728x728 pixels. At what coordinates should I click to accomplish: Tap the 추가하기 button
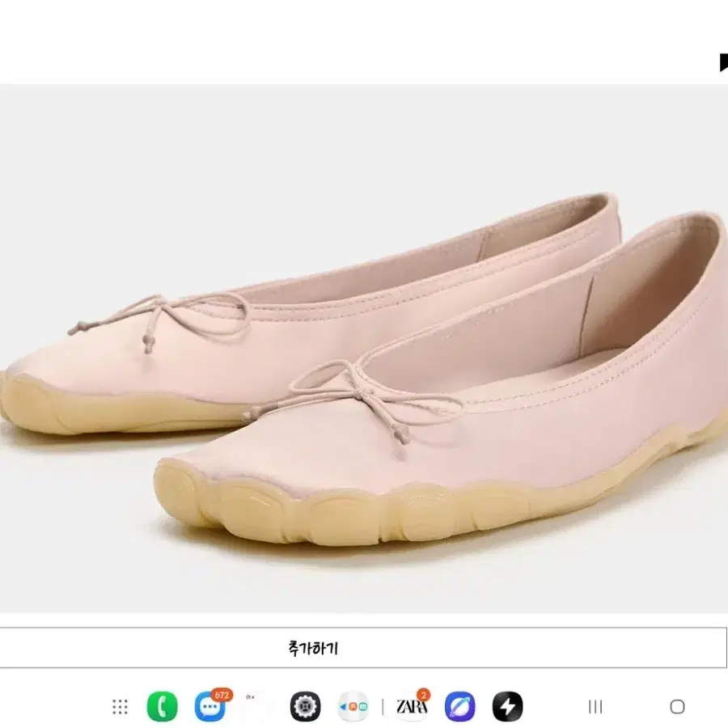[x=363, y=648]
